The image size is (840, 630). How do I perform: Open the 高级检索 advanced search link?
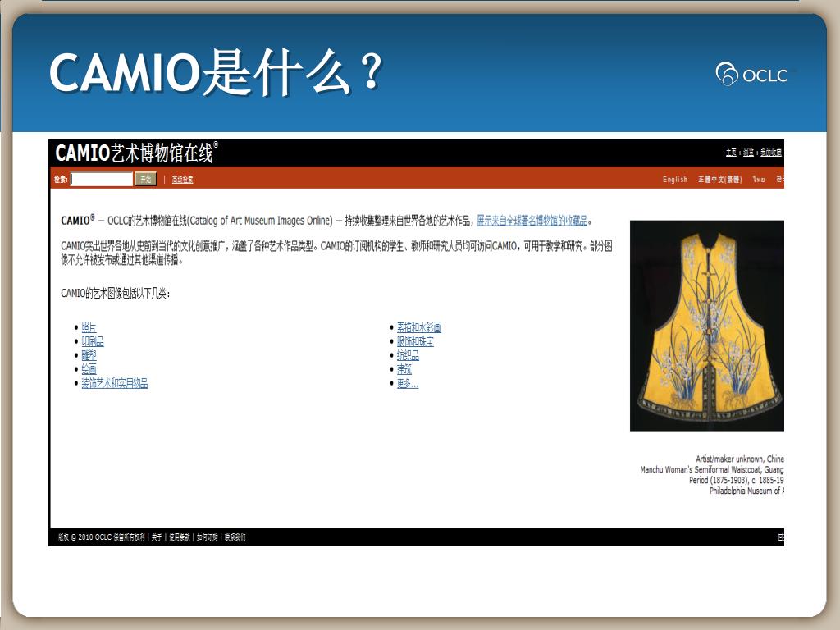point(183,180)
